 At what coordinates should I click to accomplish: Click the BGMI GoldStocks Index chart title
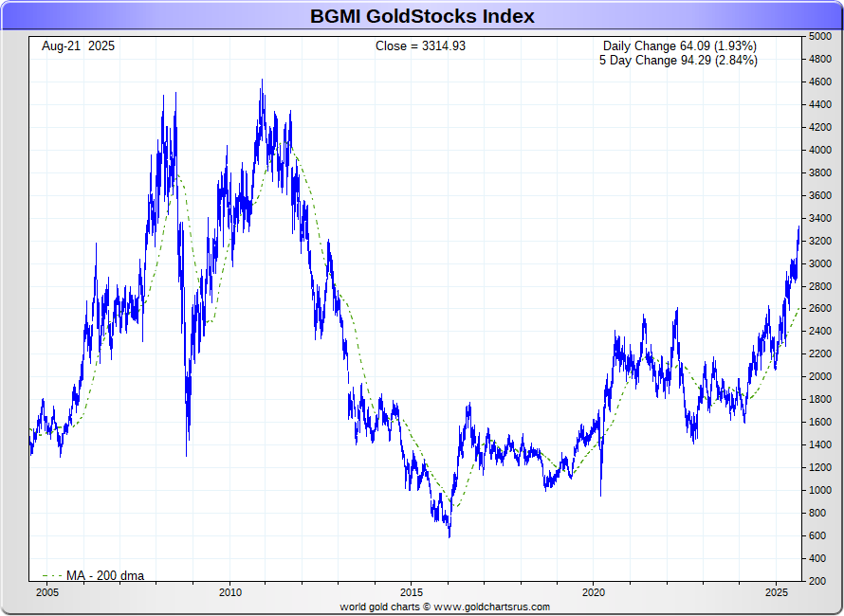click(422, 16)
